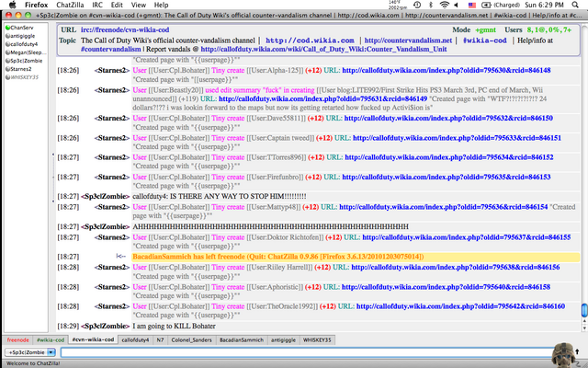
Task: Click the soldier helmet avatar icon
Action: coord(563,354)
